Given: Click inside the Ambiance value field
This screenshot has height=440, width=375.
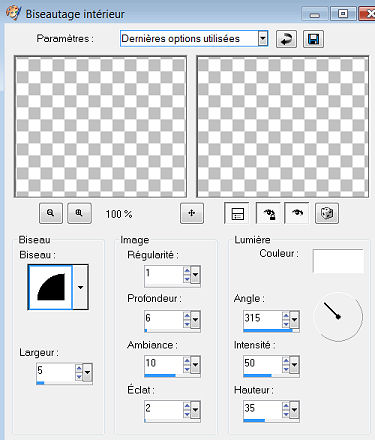Looking at the screenshot, I should coord(164,364).
